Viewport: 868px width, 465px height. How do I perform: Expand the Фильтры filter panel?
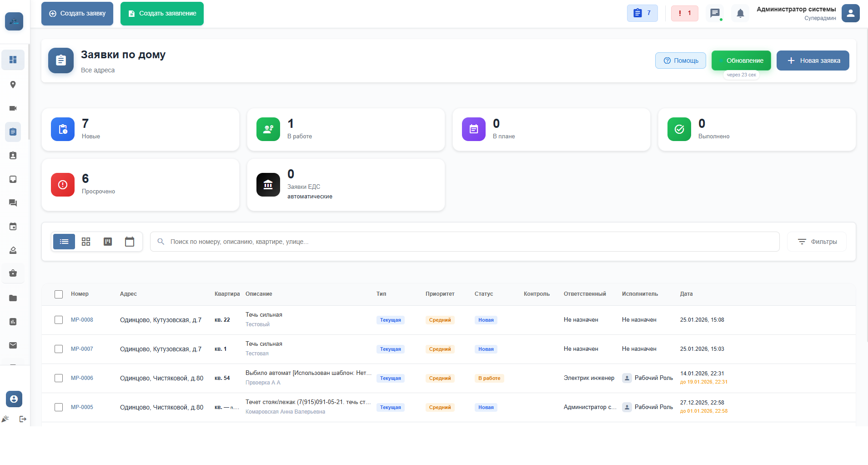[x=817, y=242]
